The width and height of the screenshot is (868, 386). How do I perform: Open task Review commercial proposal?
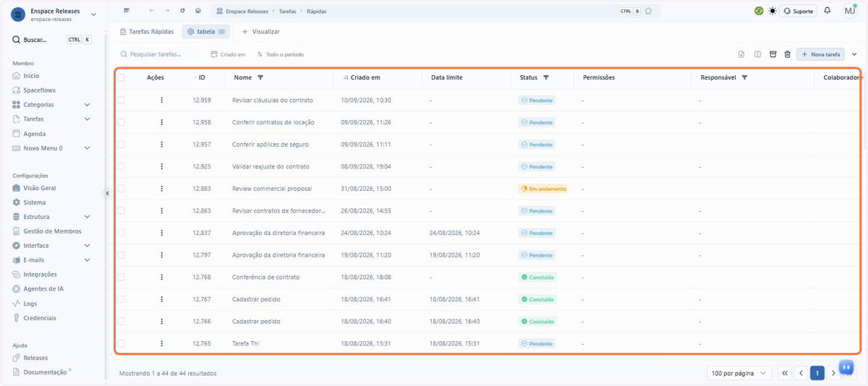click(x=272, y=189)
